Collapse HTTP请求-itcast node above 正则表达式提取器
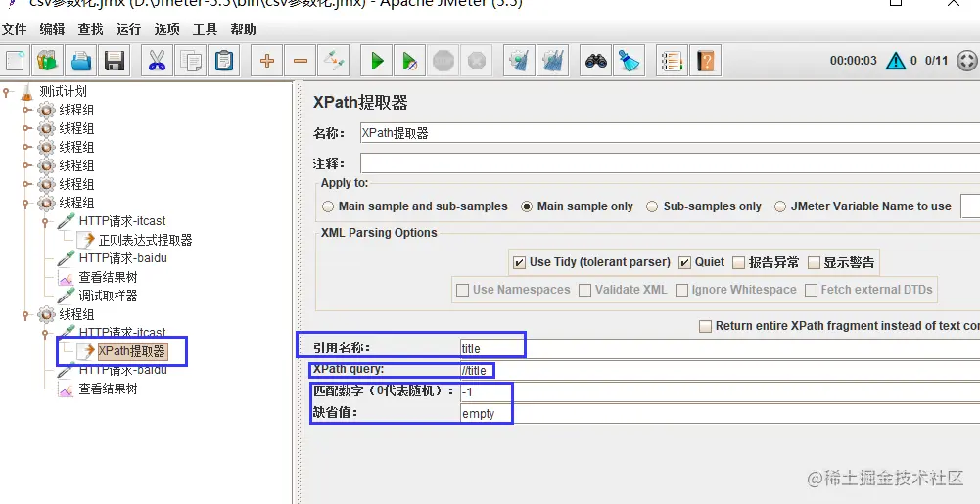Screen dimensions: 980x504 46,222
